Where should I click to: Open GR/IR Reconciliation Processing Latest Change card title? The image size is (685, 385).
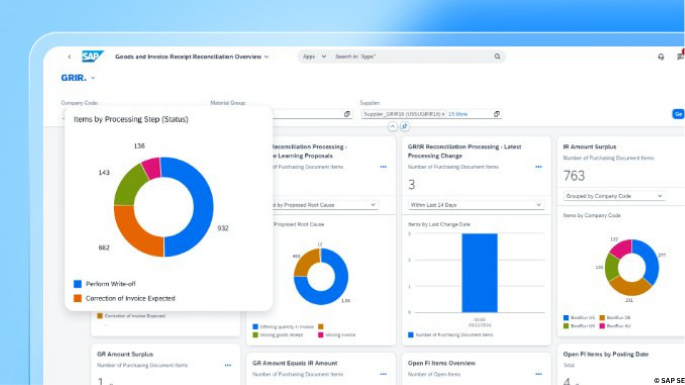coord(464,151)
